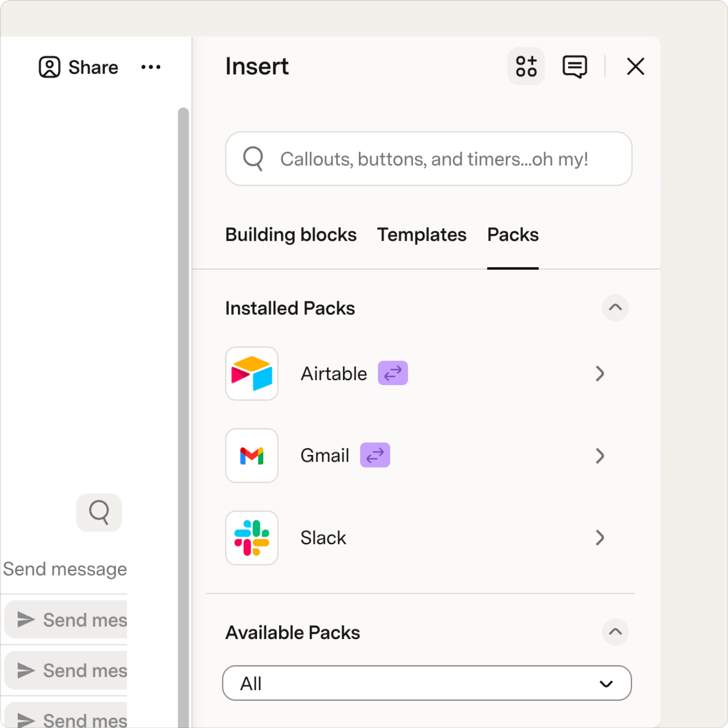This screenshot has width=728, height=728.
Task: Click the third, bottom Send message button
Action: 66,715
